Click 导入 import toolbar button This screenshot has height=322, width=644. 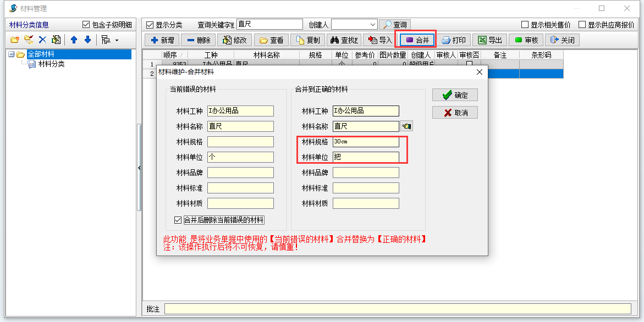(380, 40)
